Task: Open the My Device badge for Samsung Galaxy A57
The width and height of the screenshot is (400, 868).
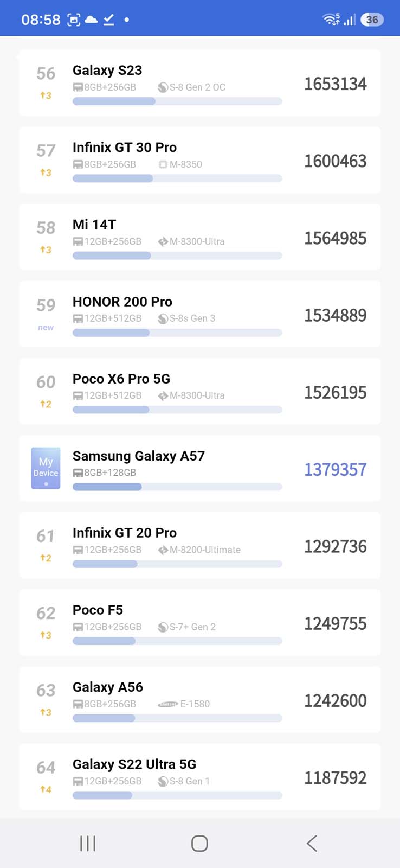Action: 46,468
